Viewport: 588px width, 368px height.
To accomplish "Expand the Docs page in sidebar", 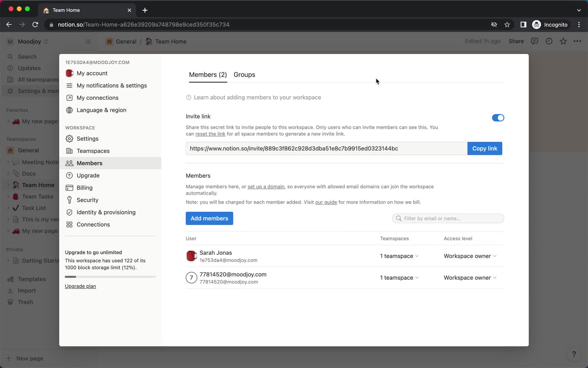I will 8,174.
